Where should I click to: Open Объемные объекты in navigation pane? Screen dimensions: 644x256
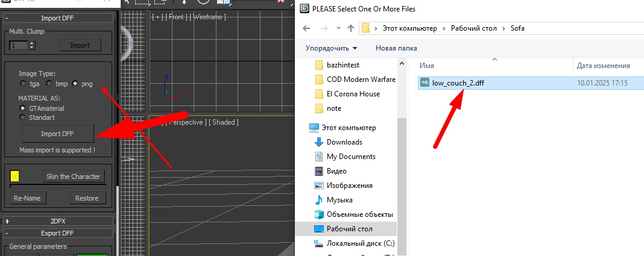click(359, 214)
